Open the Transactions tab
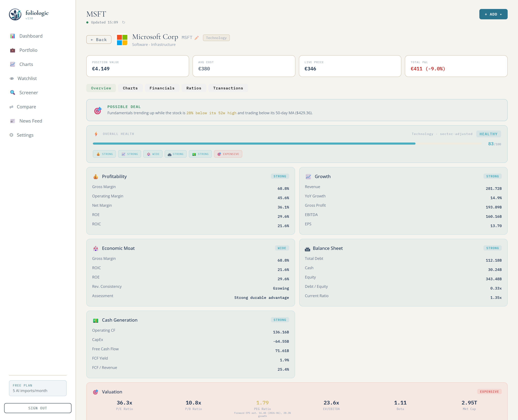518x420 pixels. pyautogui.click(x=228, y=88)
